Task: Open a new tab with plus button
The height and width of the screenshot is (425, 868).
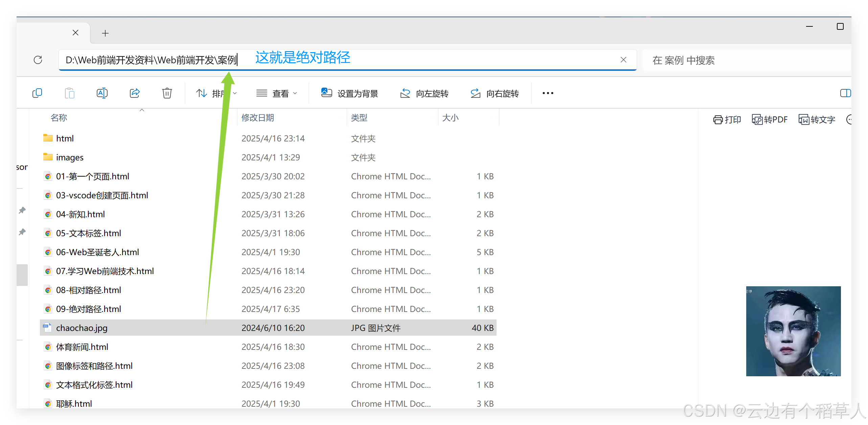Action: point(105,33)
